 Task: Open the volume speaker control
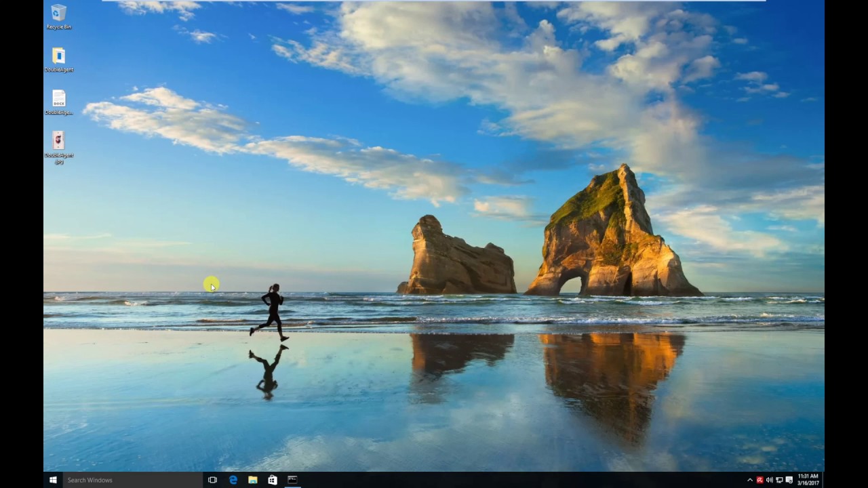(770, 480)
